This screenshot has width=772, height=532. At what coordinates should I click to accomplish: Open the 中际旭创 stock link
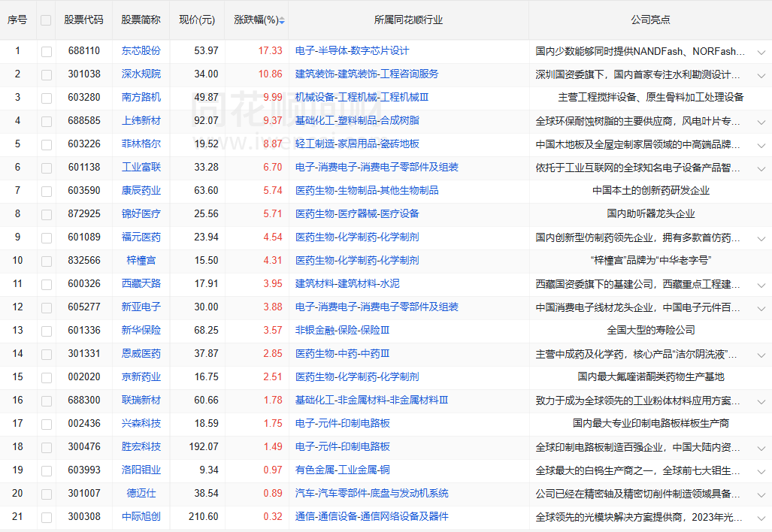point(141,517)
